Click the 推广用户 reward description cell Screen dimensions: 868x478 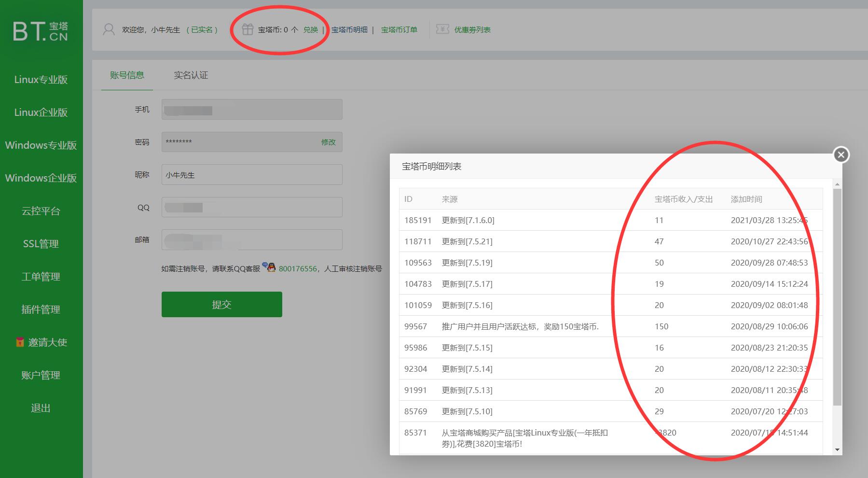(520, 326)
